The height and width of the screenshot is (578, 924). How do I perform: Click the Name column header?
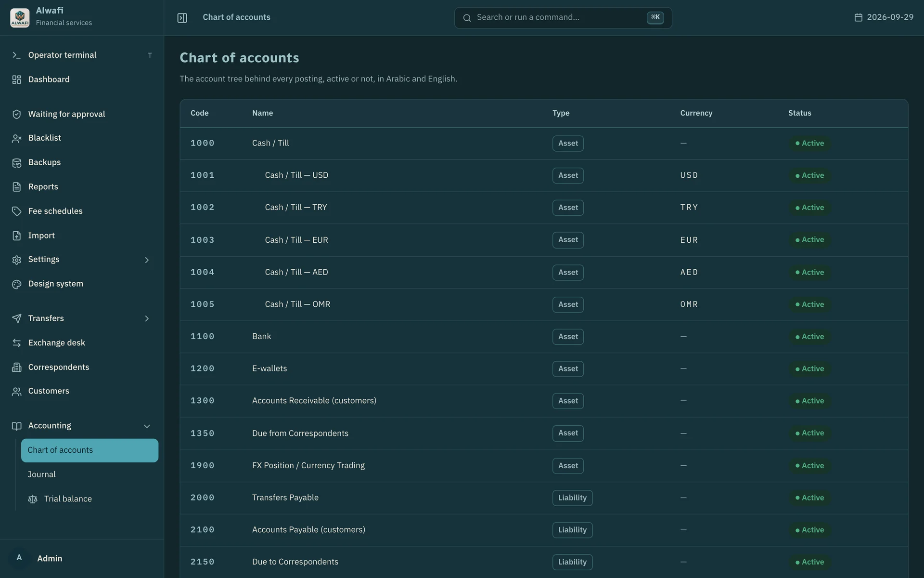tap(262, 113)
